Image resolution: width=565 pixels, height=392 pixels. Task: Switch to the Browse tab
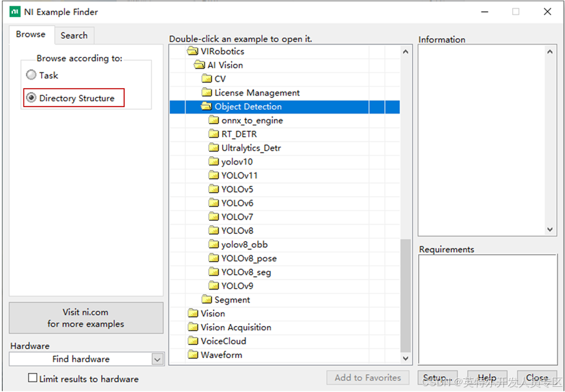(x=31, y=34)
